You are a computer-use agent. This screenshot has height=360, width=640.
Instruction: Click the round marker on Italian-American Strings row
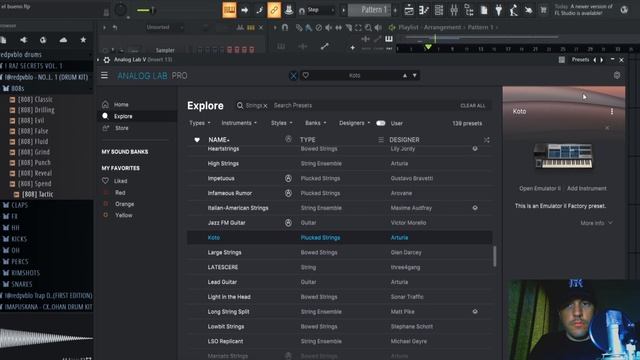475,208
